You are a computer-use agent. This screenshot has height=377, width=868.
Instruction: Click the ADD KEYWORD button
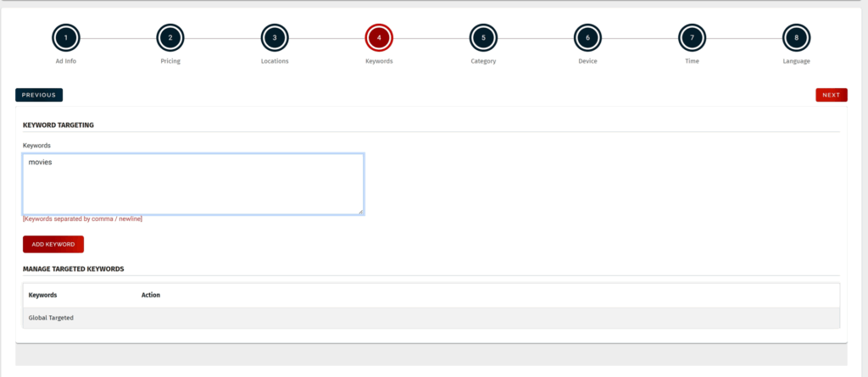pos(53,244)
